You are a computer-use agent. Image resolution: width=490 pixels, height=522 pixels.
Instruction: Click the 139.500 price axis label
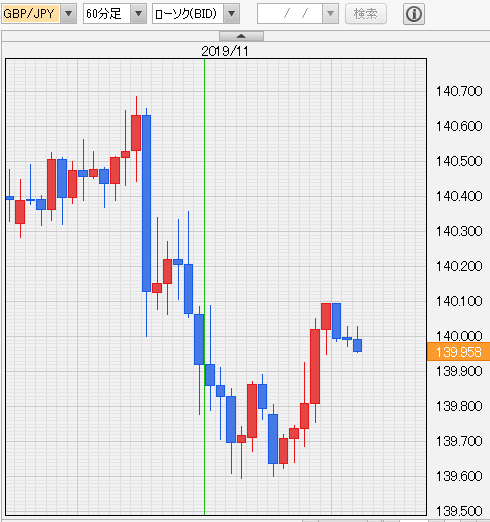[x=459, y=511]
